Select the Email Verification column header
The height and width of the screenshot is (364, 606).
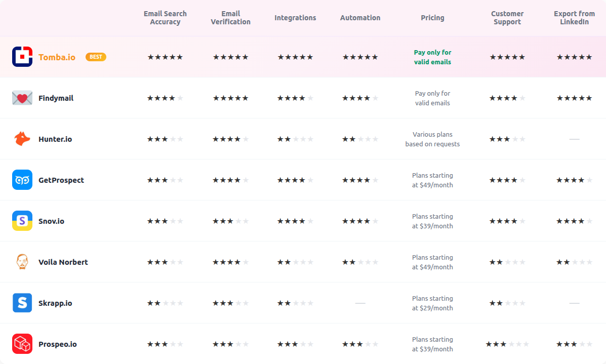click(x=230, y=18)
